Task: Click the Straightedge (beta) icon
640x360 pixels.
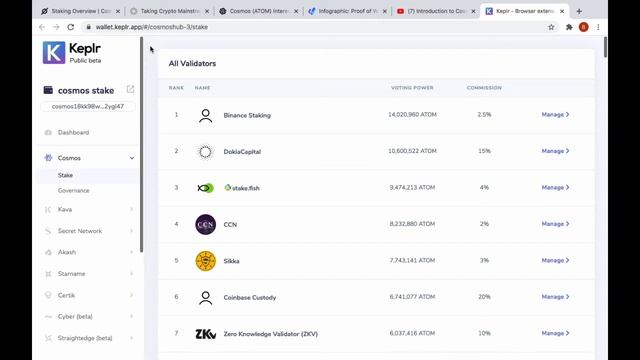Action: click(48, 338)
